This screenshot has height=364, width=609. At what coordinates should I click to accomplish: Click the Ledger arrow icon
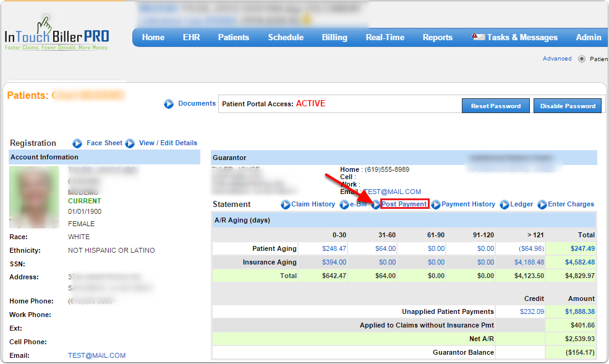click(505, 205)
